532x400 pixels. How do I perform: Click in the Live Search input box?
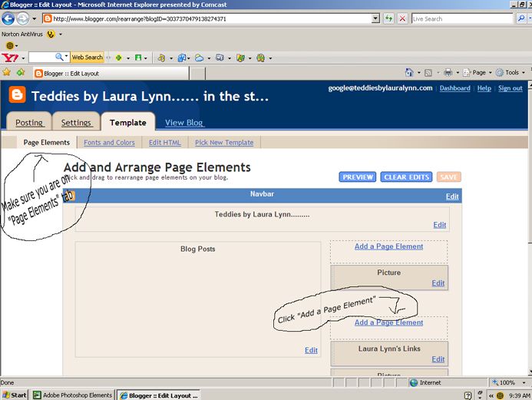click(462, 18)
